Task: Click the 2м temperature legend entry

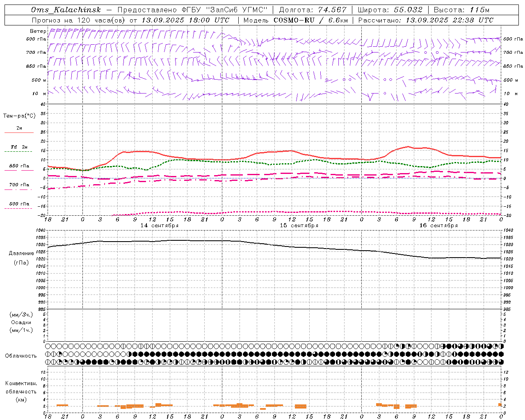Action: coord(19,128)
